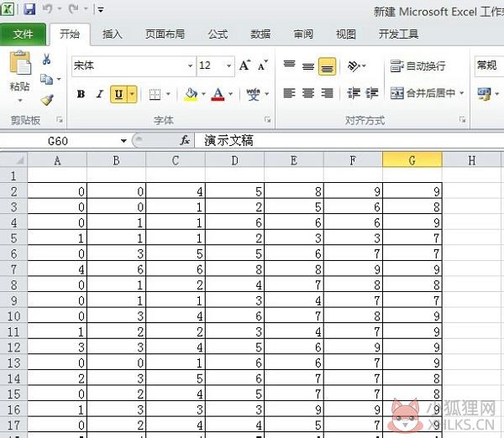Viewport: 504px width, 438px height.
Task: Click the Name Box showing G60
Action: (58, 141)
